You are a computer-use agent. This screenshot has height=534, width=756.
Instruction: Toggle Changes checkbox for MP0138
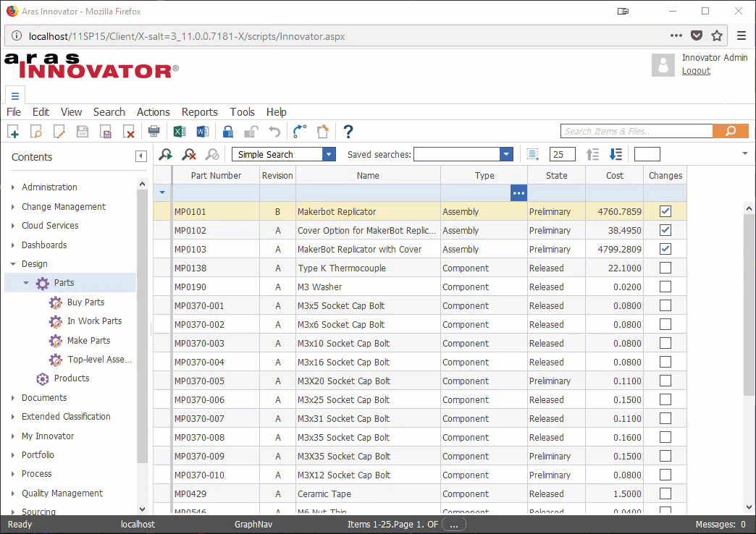coord(665,268)
